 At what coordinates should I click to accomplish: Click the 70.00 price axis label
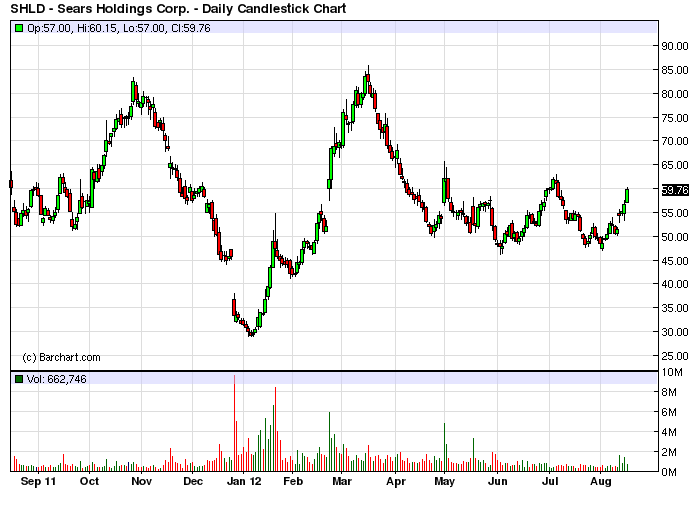pyautogui.click(x=675, y=141)
